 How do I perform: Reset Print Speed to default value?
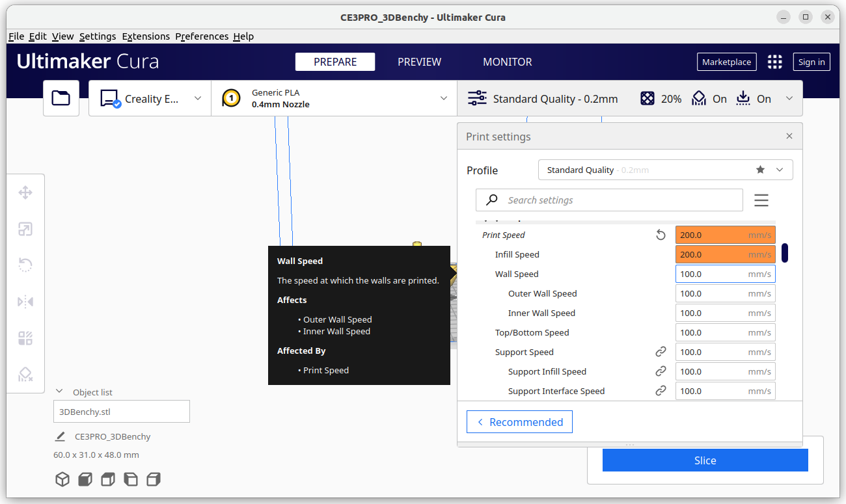[x=661, y=235]
